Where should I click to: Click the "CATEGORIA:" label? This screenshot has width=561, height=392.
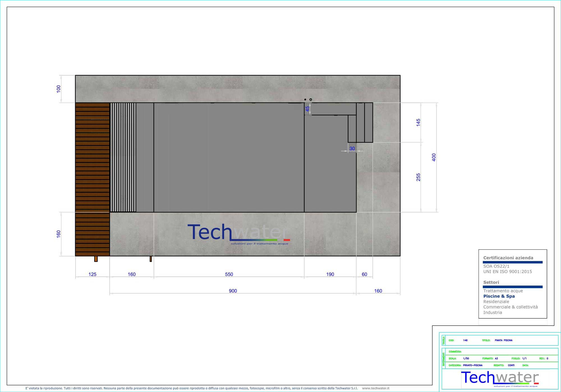(455, 365)
